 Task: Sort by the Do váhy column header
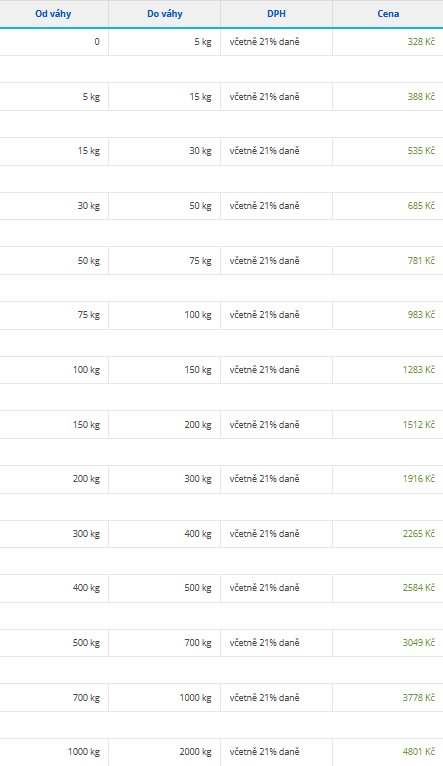tap(165, 14)
